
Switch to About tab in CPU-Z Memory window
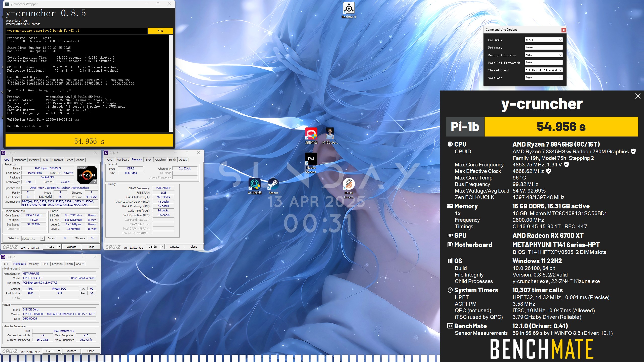click(x=183, y=160)
